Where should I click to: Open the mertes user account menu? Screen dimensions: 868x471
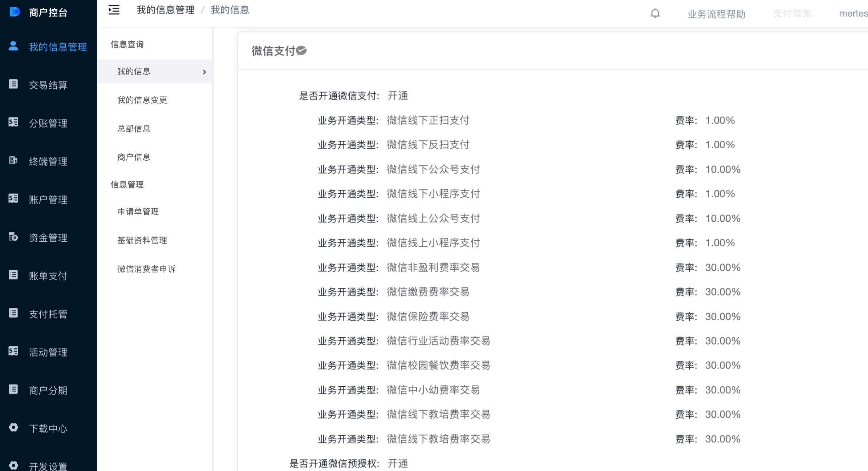point(853,13)
